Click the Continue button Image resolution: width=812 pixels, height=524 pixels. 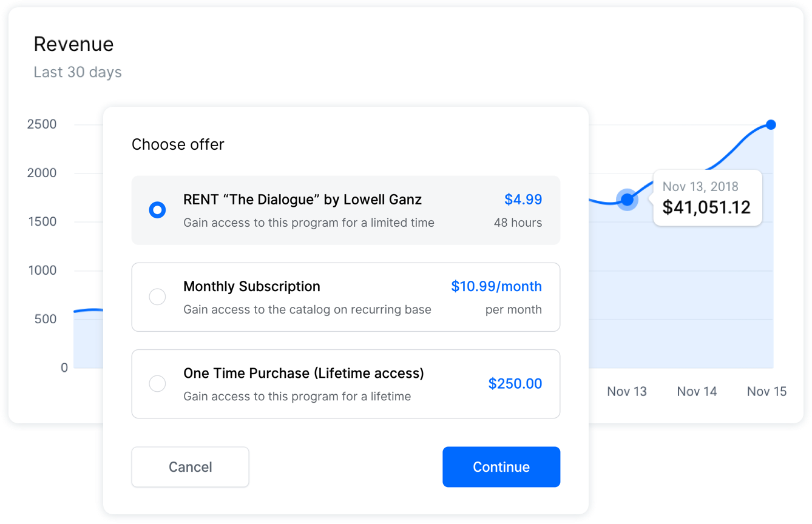click(501, 467)
